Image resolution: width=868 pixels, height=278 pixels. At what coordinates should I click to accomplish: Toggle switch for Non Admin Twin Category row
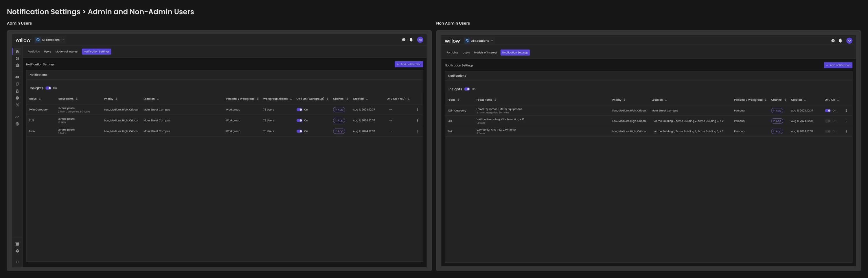pos(827,111)
